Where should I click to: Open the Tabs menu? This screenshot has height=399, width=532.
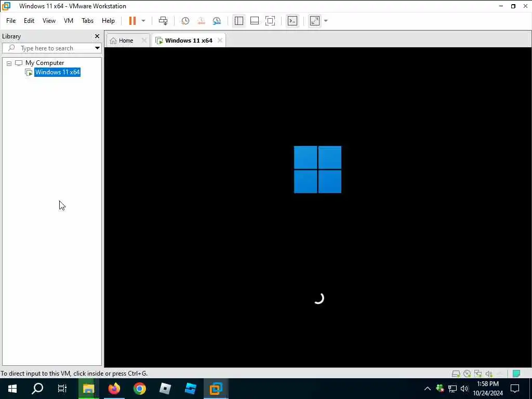coord(87,21)
